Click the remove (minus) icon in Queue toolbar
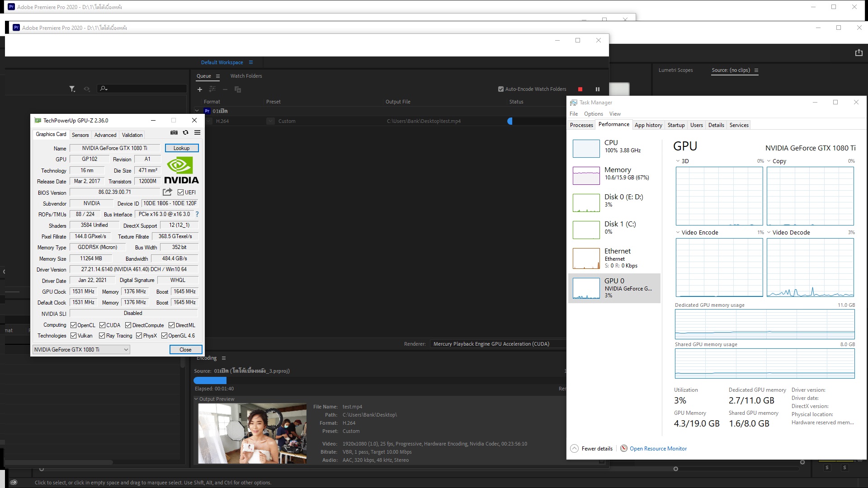This screenshot has height=488, width=868. tap(225, 89)
